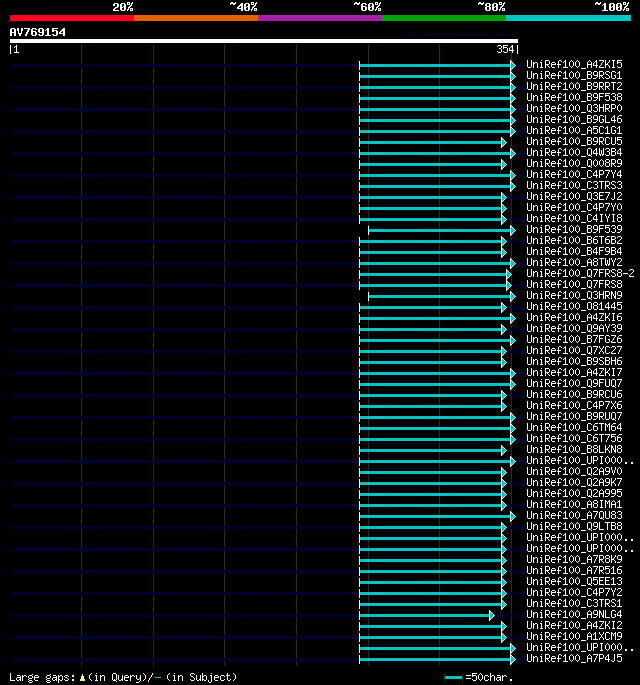The image size is (640, 685).
Task: Go to UniRef100_A1XCM9 hit
Action: coord(574,636)
